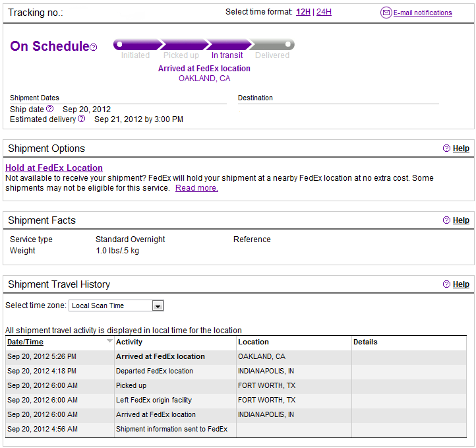Viewport: 476px width, 448px height.
Task: Open the Local Scan Time zone dropdown
Action: click(x=116, y=305)
